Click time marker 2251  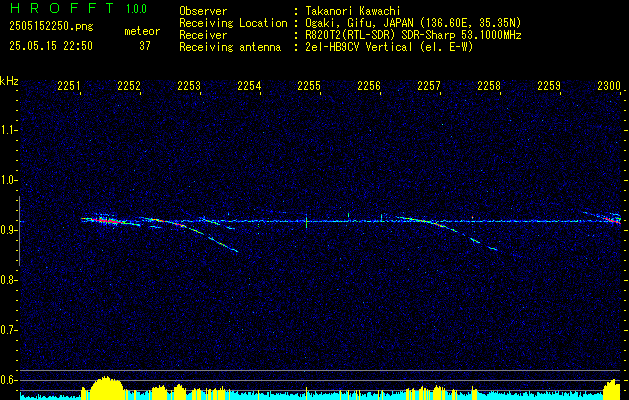(x=69, y=86)
